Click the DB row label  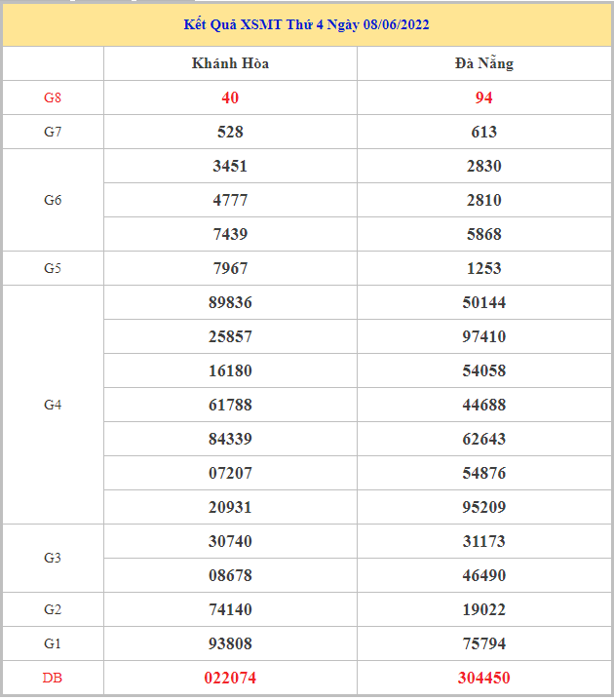coord(53,678)
